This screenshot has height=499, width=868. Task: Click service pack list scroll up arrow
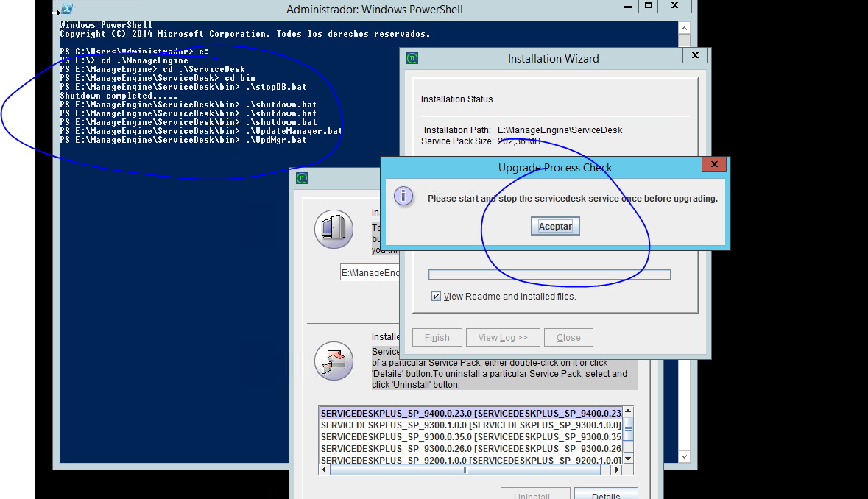click(628, 411)
